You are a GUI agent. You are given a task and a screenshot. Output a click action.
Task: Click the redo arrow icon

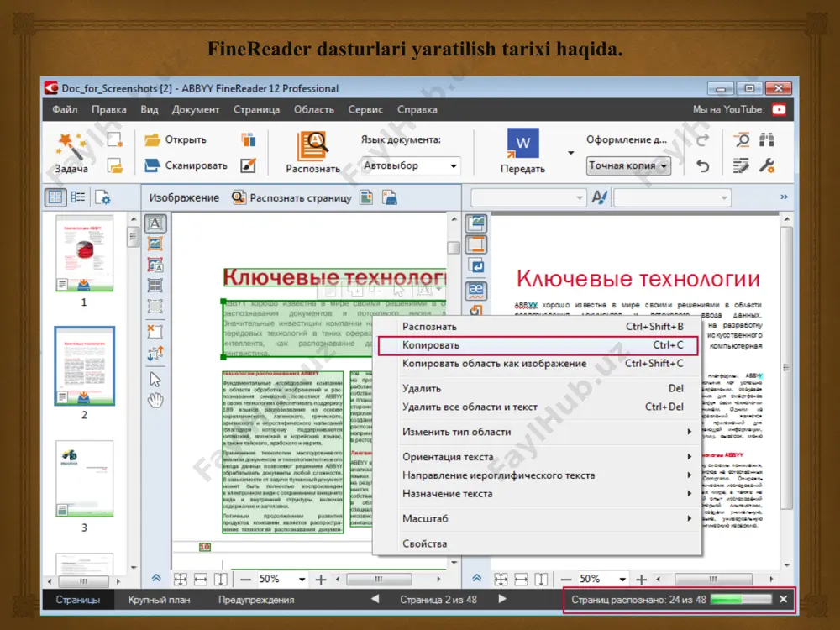[703, 139]
